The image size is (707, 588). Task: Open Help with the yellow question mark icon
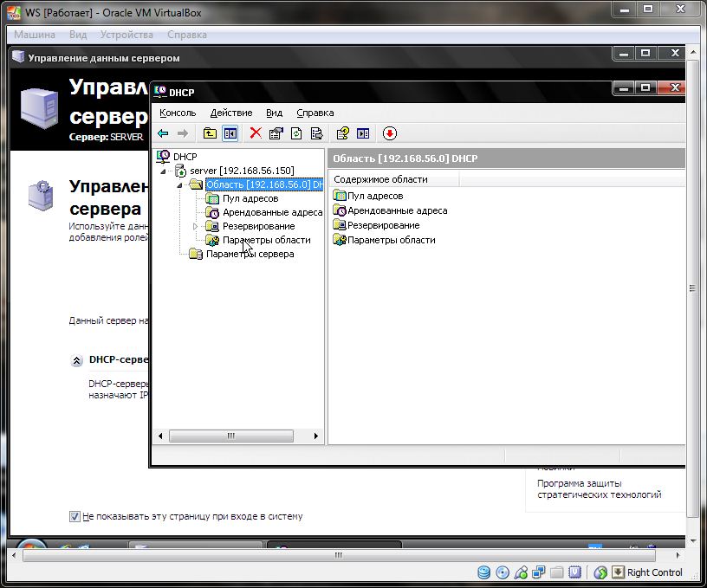click(342, 133)
